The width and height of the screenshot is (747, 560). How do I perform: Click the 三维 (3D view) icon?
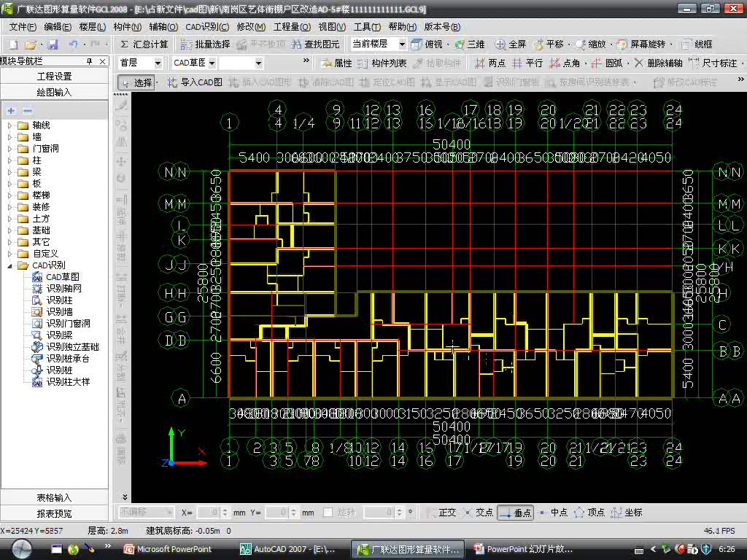pos(460,44)
